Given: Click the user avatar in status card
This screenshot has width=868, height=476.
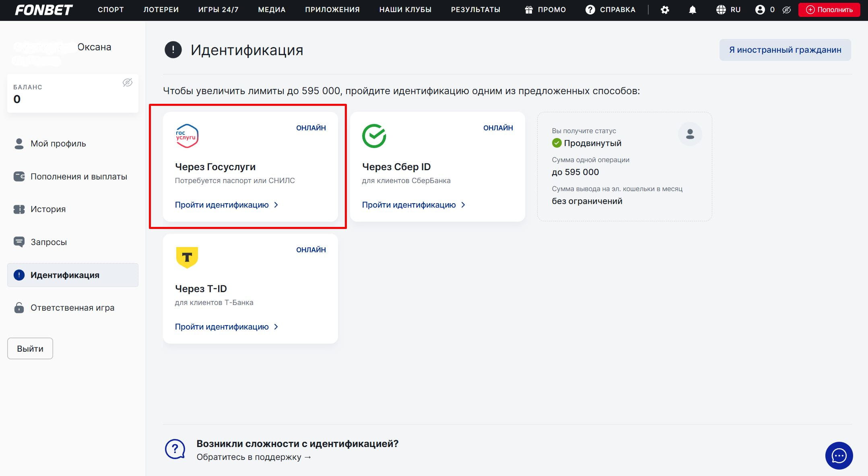Looking at the screenshot, I should (690, 134).
